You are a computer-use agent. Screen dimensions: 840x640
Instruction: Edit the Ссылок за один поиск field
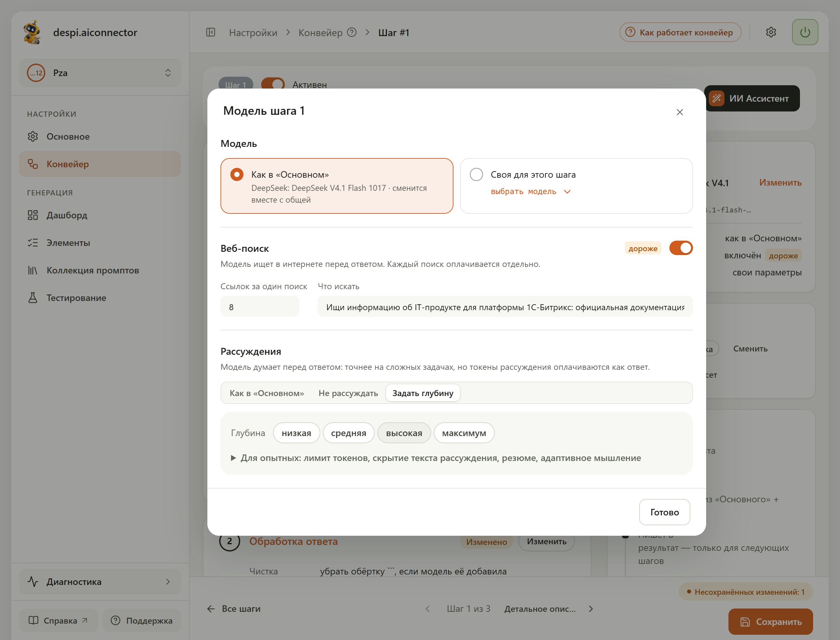point(260,307)
